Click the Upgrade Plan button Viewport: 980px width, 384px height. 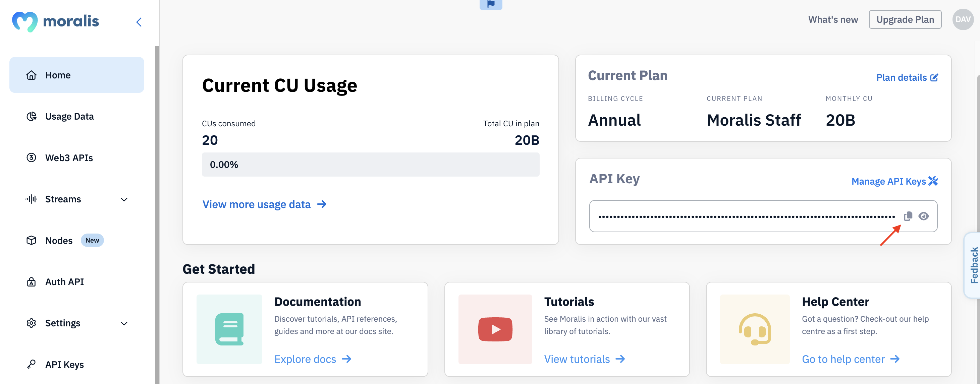(x=905, y=19)
